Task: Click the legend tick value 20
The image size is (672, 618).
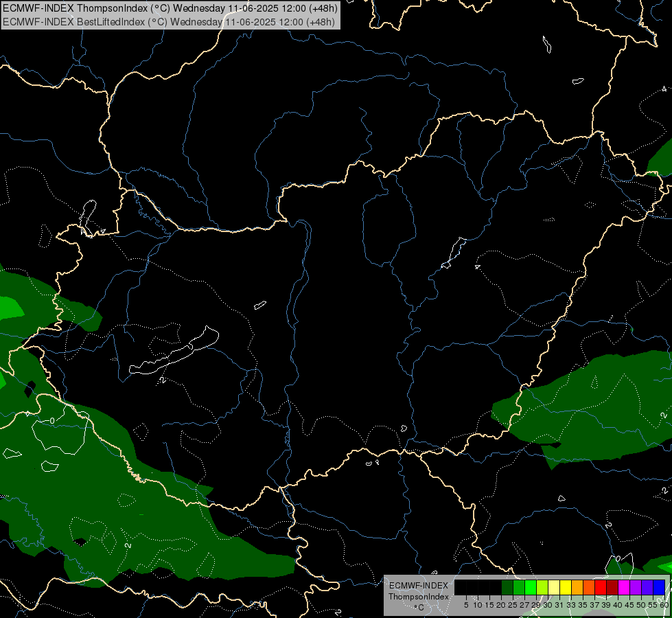Action: tap(501, 605)
